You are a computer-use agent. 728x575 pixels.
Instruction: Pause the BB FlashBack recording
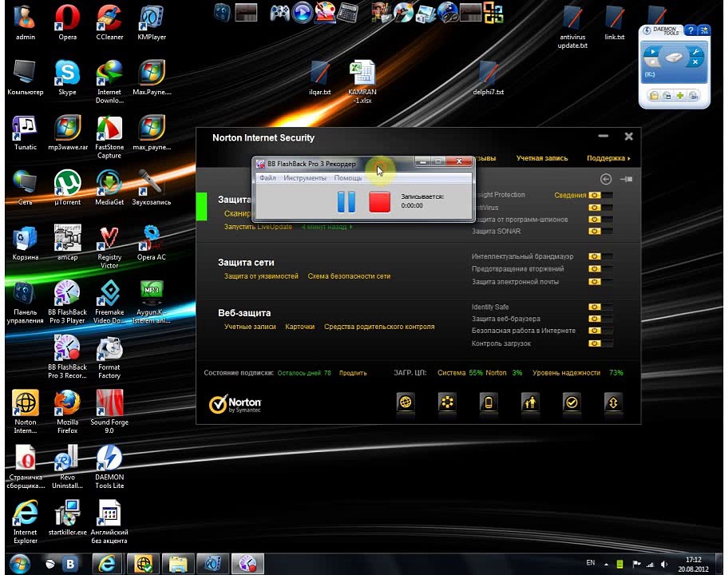pyautogui.click(x=346, y=201)
